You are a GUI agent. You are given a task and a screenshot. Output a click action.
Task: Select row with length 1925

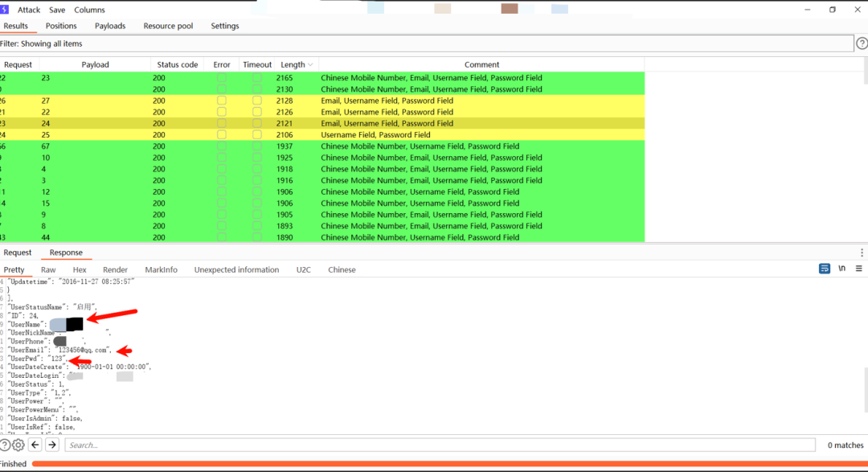(x=322, y=158)
